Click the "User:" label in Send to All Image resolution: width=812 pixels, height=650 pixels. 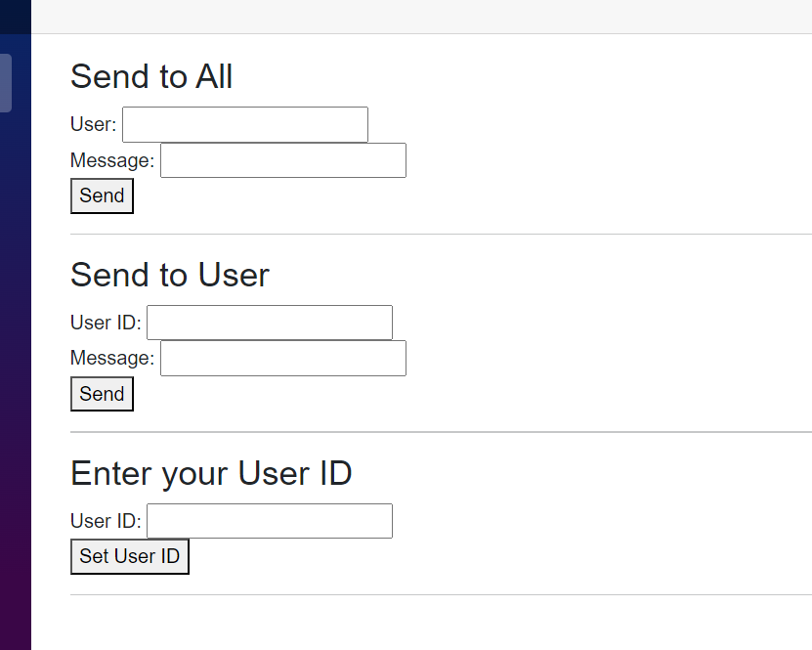93,125
